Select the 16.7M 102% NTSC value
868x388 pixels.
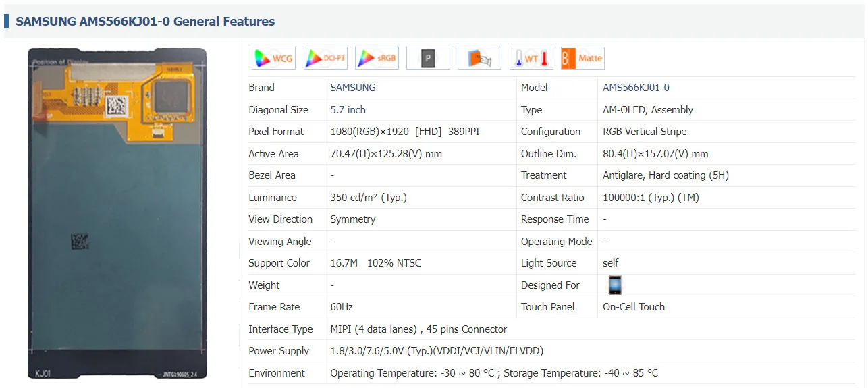[375, 263]
